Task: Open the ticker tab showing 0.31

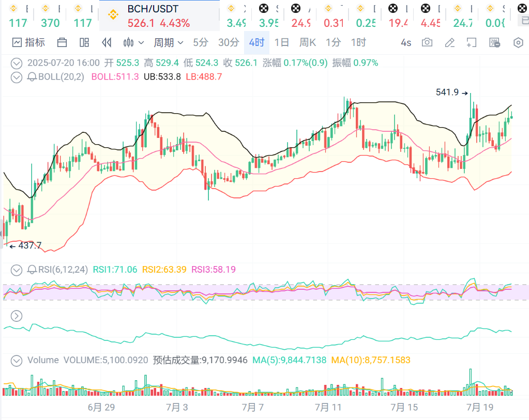Action: pos(334,15)
